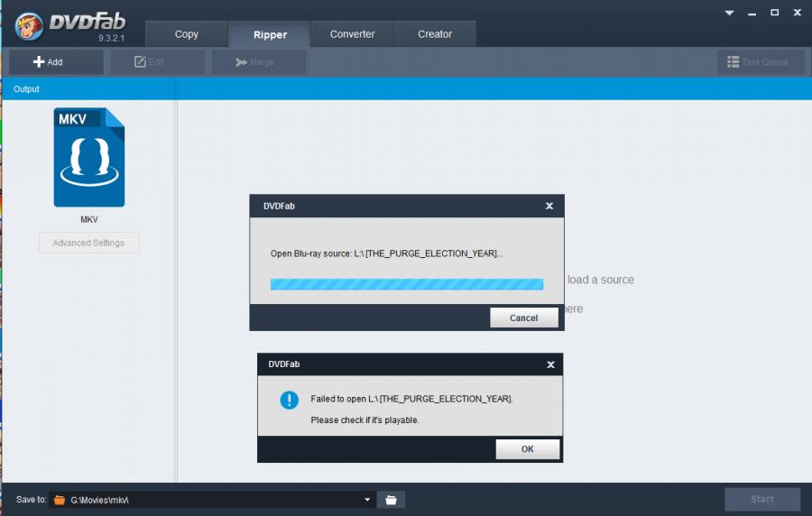Close the Open Blu-ray source dialog
Screen dimensions: 812x516
point(549,206)
